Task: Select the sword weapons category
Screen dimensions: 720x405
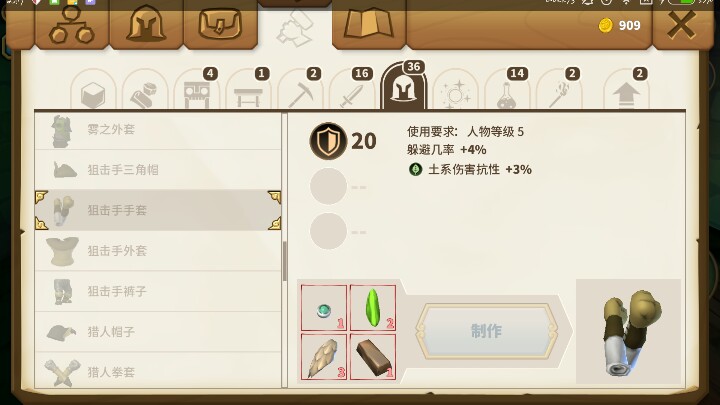Action: point(352,90)
